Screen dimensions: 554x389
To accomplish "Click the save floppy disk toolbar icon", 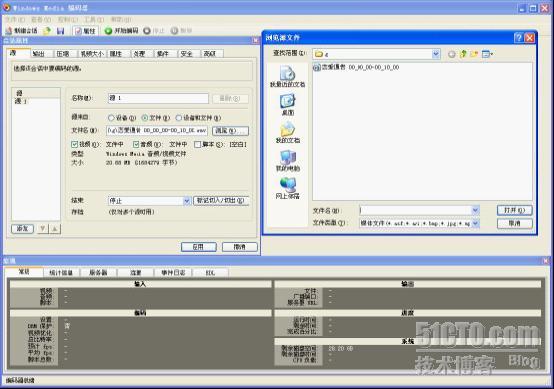I will [60, 31].
